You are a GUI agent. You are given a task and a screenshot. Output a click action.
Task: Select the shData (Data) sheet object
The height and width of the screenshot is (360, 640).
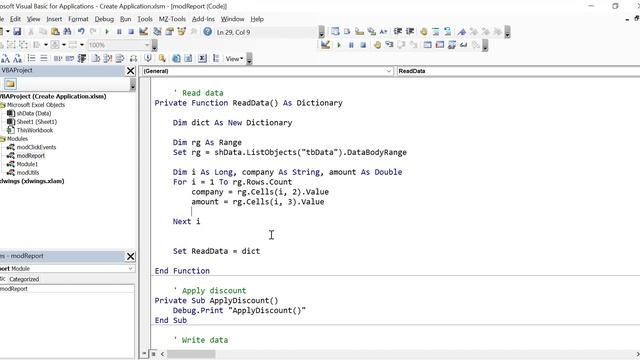34,113
